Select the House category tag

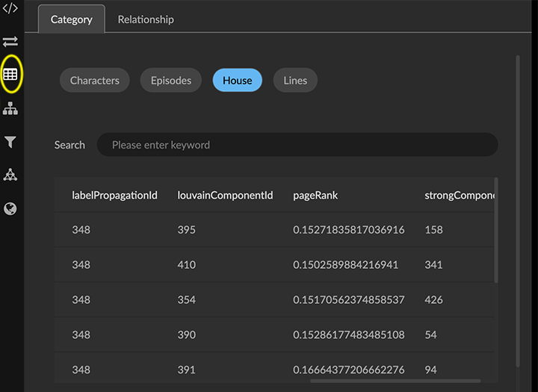point(238,80)
